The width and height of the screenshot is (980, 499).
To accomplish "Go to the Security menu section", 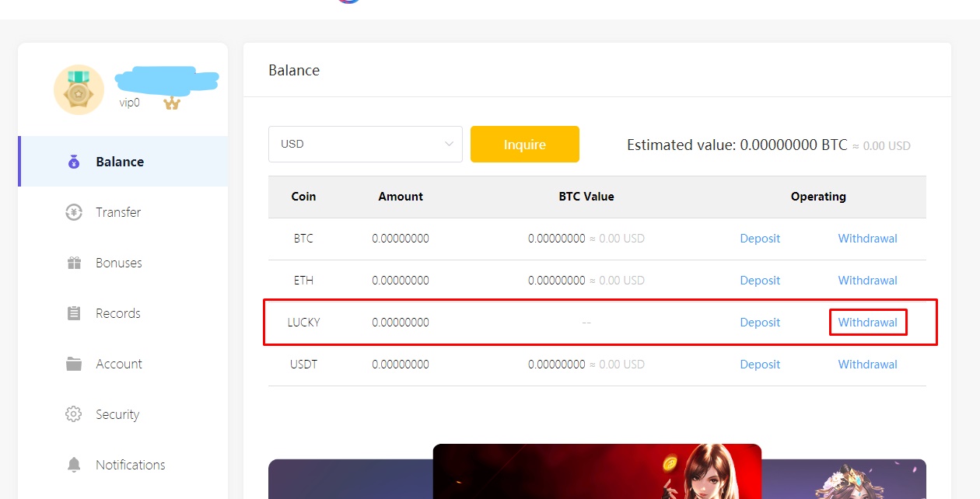I will [x=117, y=414].
